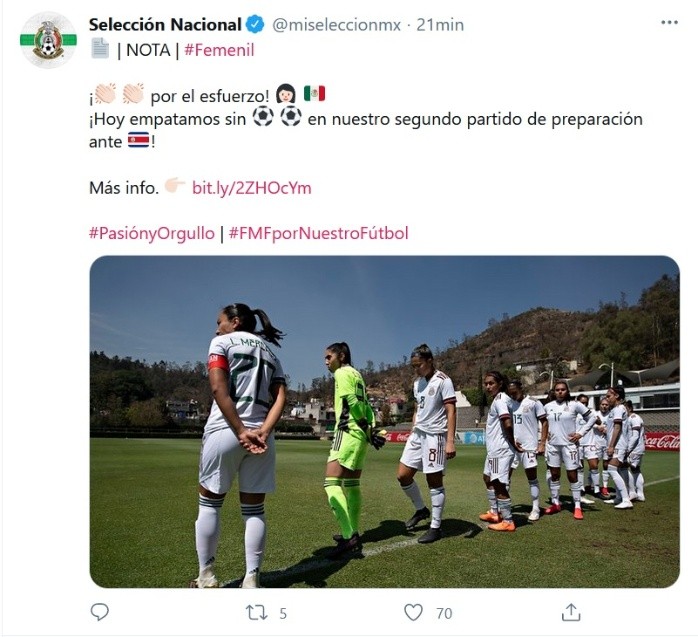Click the Selección Nacional profile avatar
This screenshot has width=698, height=637.
[x=48, y=40]
